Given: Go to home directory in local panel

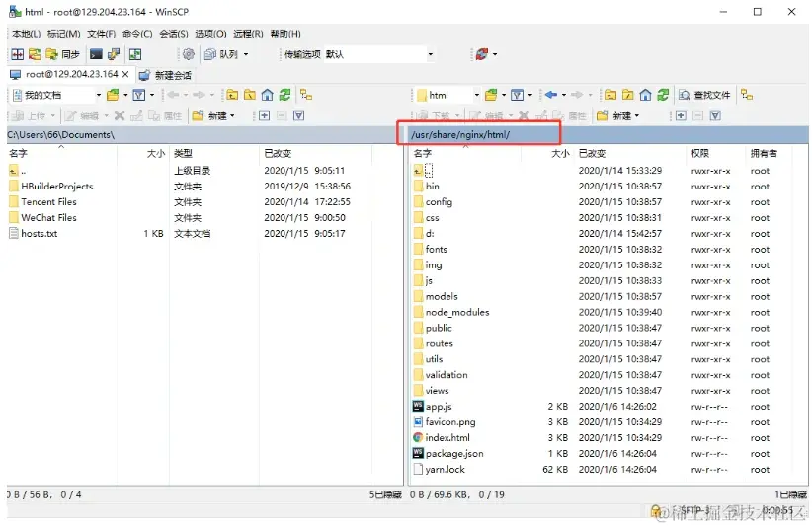Looking at the screenshot, I should 268,96.
